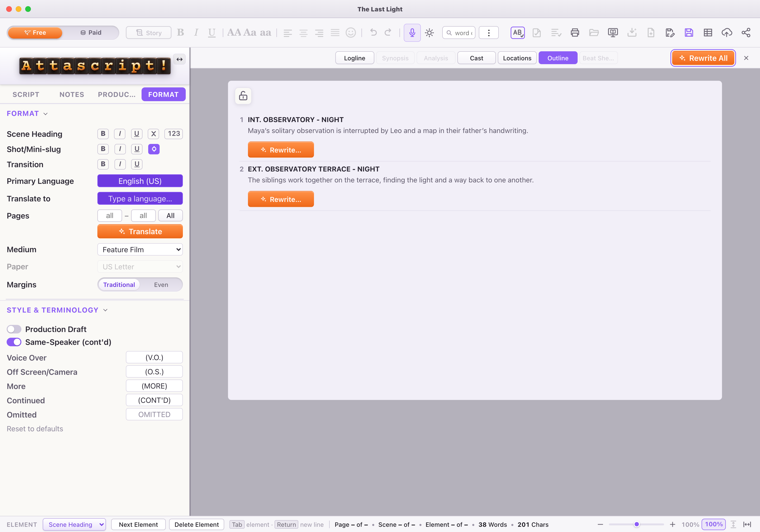Click the cloud upload icon
Viewport: 760px width, 532px height.
pos(727,33)
